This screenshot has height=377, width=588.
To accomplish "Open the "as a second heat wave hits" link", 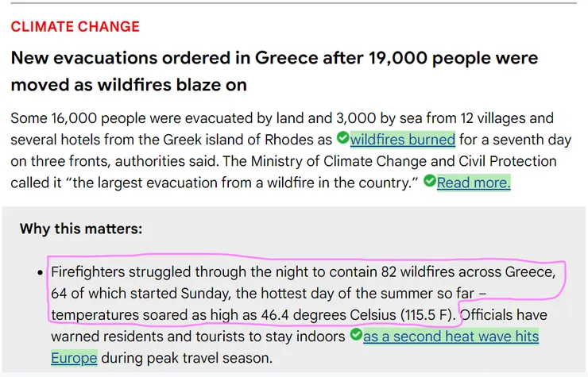I will pos(451,337).
